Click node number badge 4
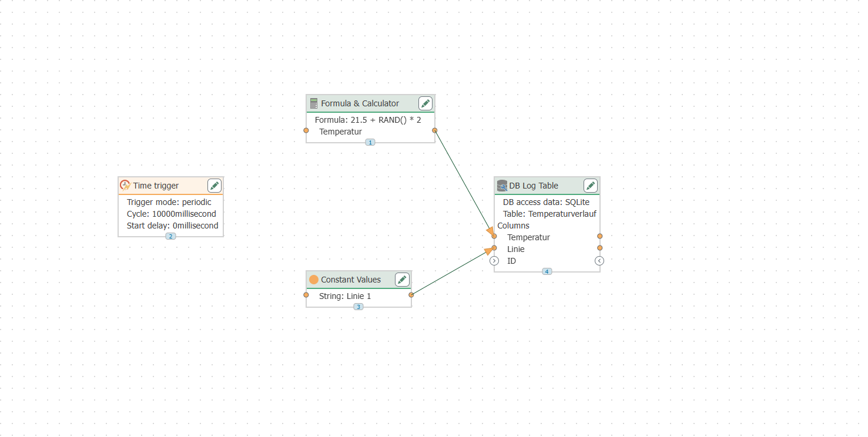Screen dimensions: 868x437 click(547, 271)
